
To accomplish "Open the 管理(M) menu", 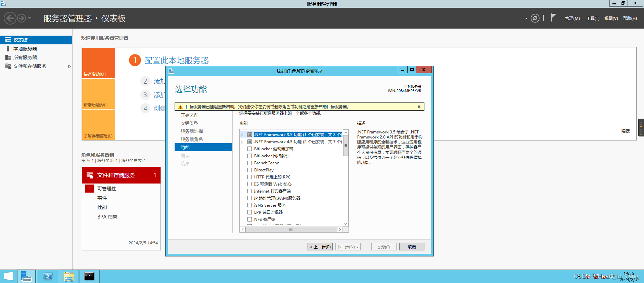I will point(572,18).
